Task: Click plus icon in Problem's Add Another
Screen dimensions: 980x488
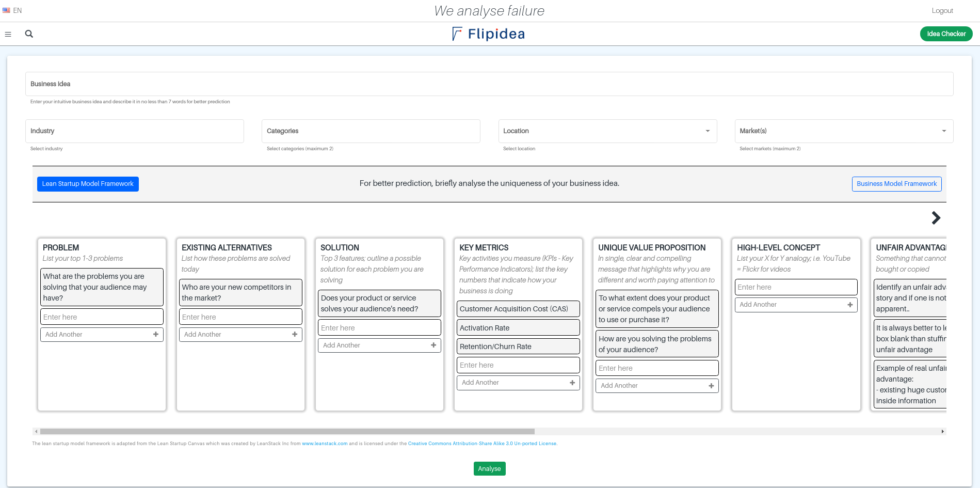Action: tap(156, 335)
